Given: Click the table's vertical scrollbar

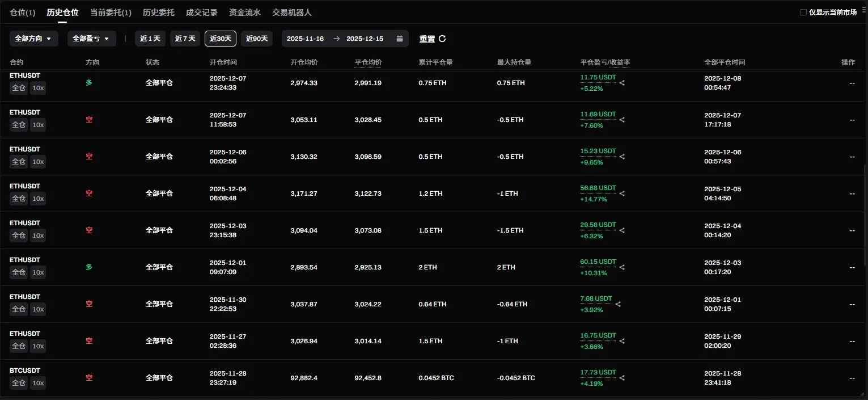Looking at the screenshot, I should pos(865,216).
